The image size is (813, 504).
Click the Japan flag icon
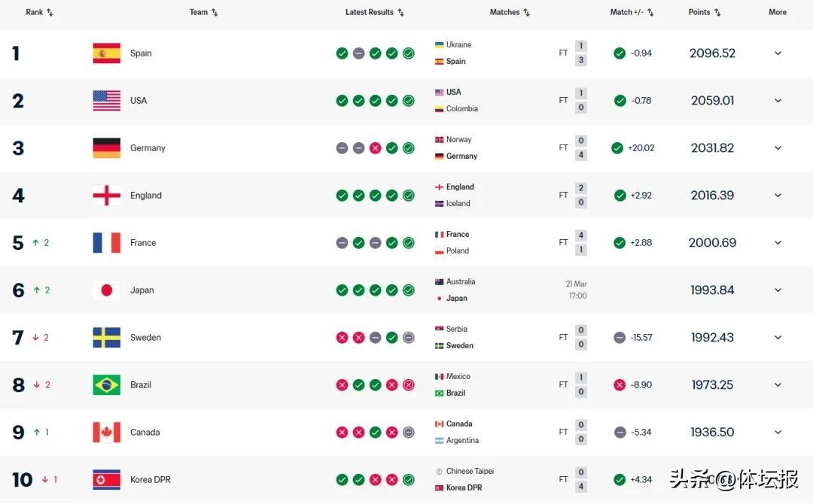click(x=106, y=290)
